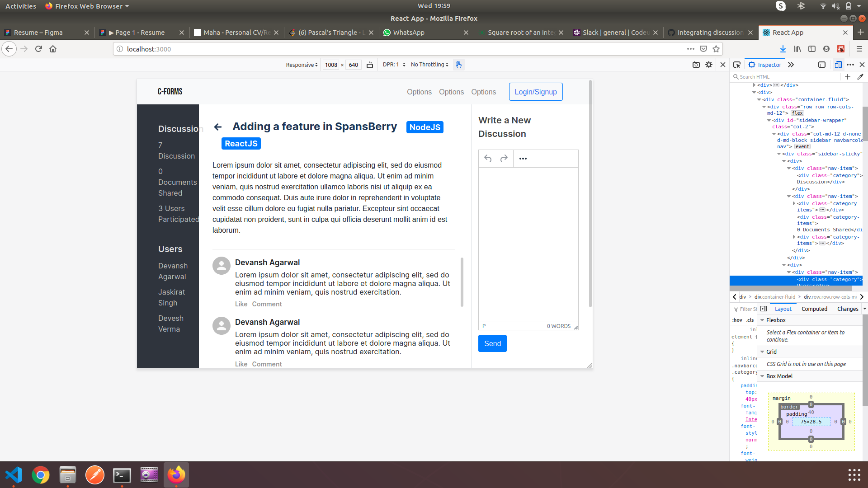
Task: Click the element picker icon in devtools
Action: [737, 65]
